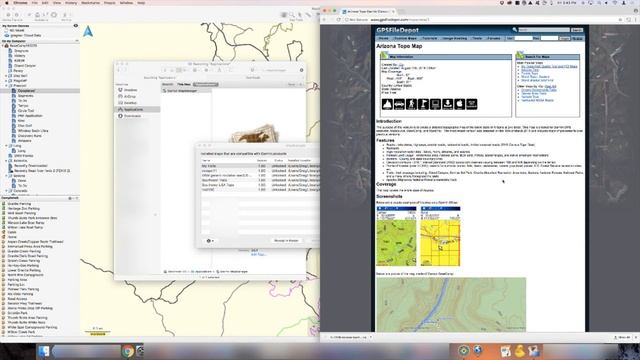This screenshot has width=640, height=360.
Task: Click the Chrome address bar
Action: (480, 20)
